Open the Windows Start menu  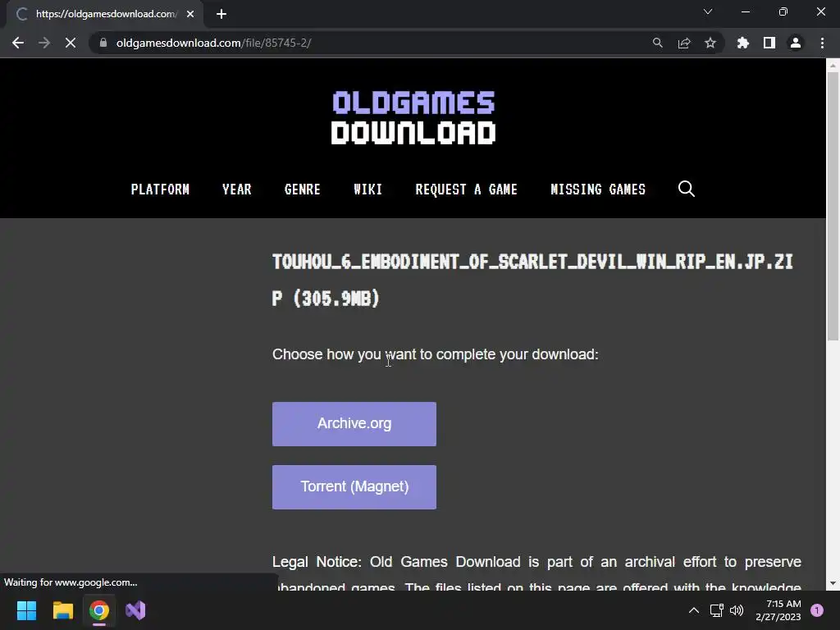(x=26, y=610)
